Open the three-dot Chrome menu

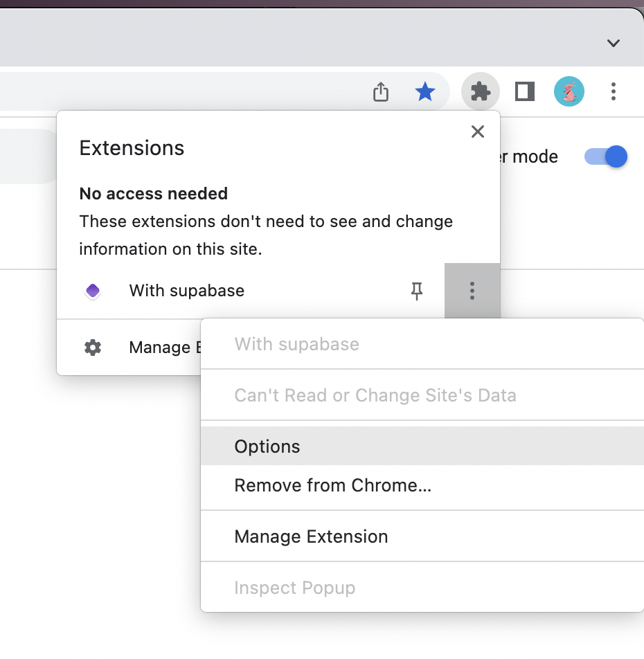613,91
